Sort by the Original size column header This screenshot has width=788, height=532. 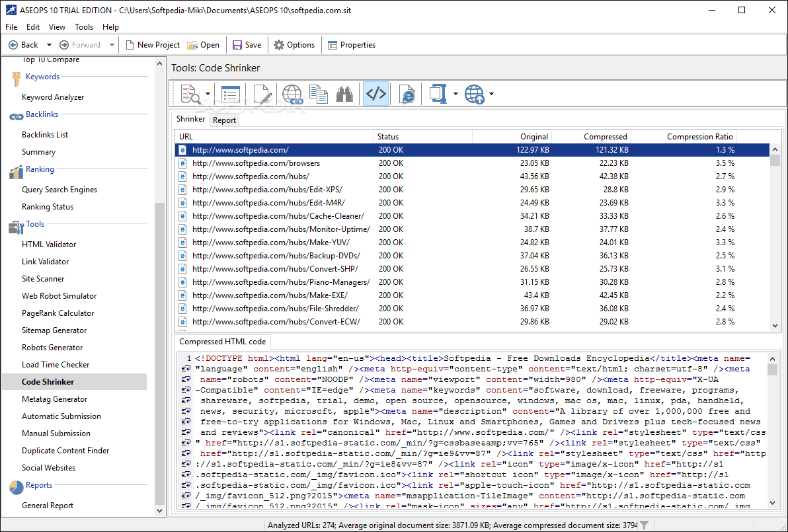[512, 137]
